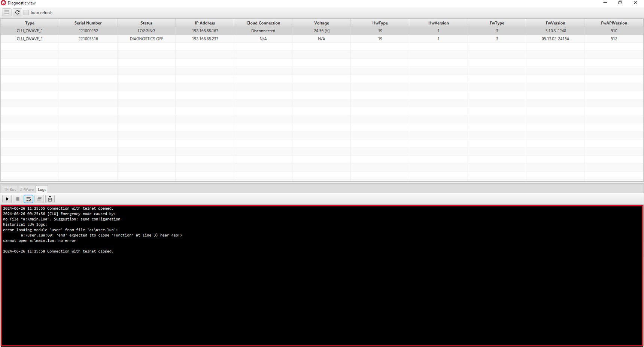Screen dimensions: 644x347
Task: Toggle the scroll lock padlock icon
Action: (50, 199)
